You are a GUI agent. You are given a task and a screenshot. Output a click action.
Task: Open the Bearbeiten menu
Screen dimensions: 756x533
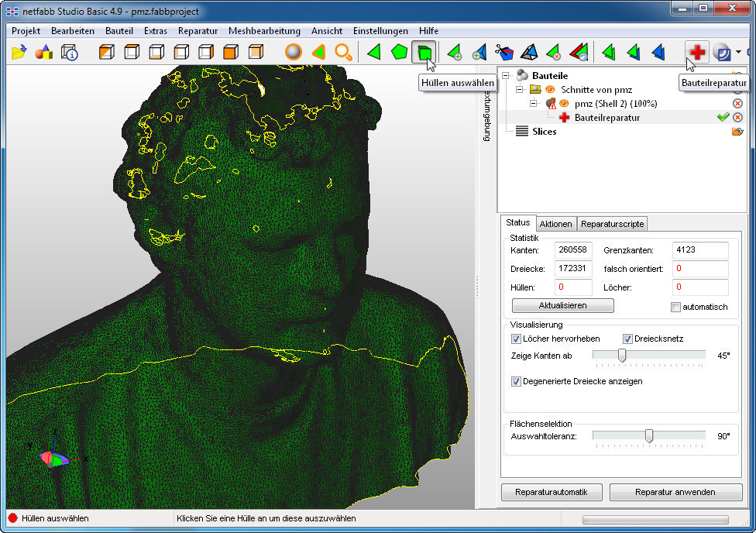click(x=73, y=31)
